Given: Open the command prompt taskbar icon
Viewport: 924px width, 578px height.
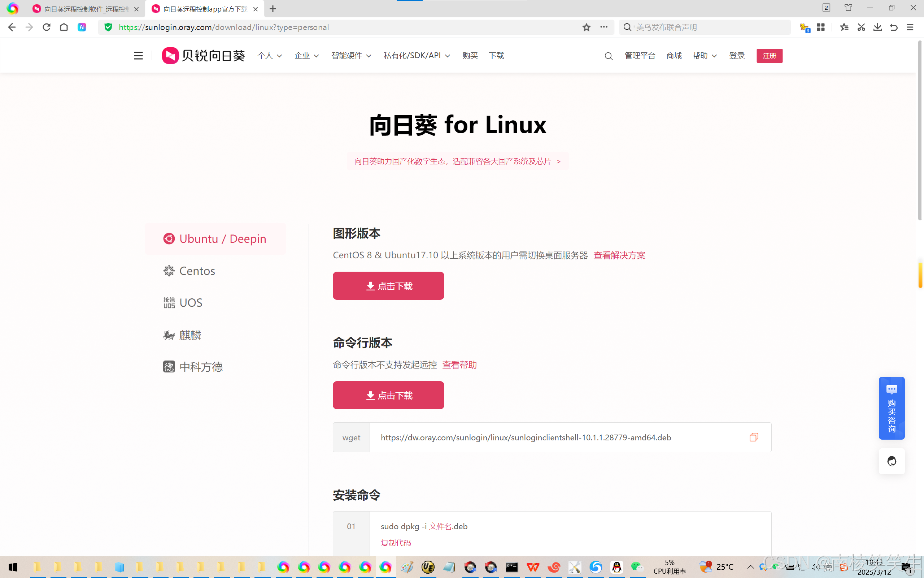Looking at the screenshot, I should [512, 567].
